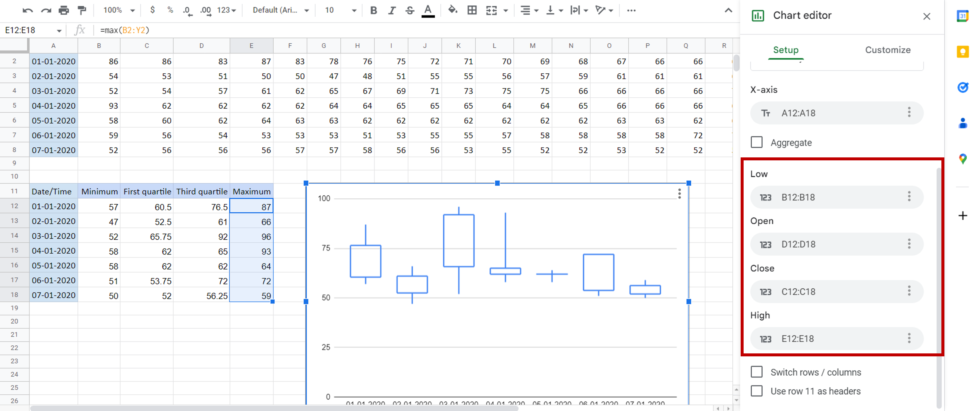
Task: Open the Default font family dropdown
Action: [x=280, y=10]
